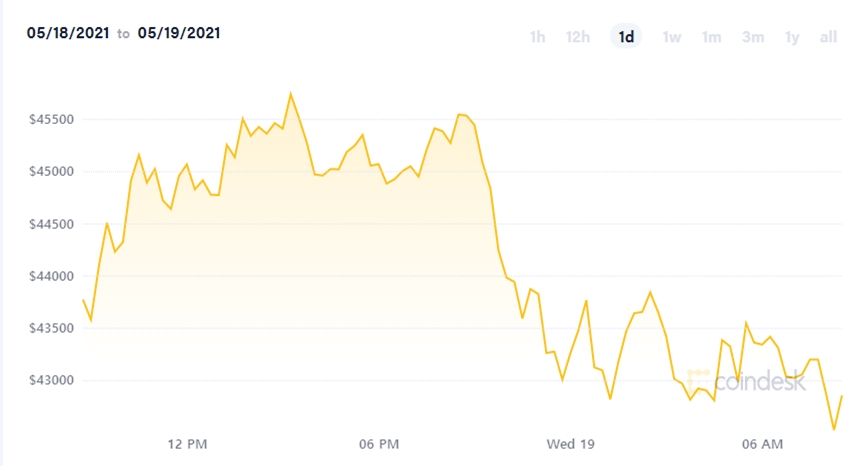The image size is (864, 466).
Task: Show the 1m time range
Action: [711, 38]
